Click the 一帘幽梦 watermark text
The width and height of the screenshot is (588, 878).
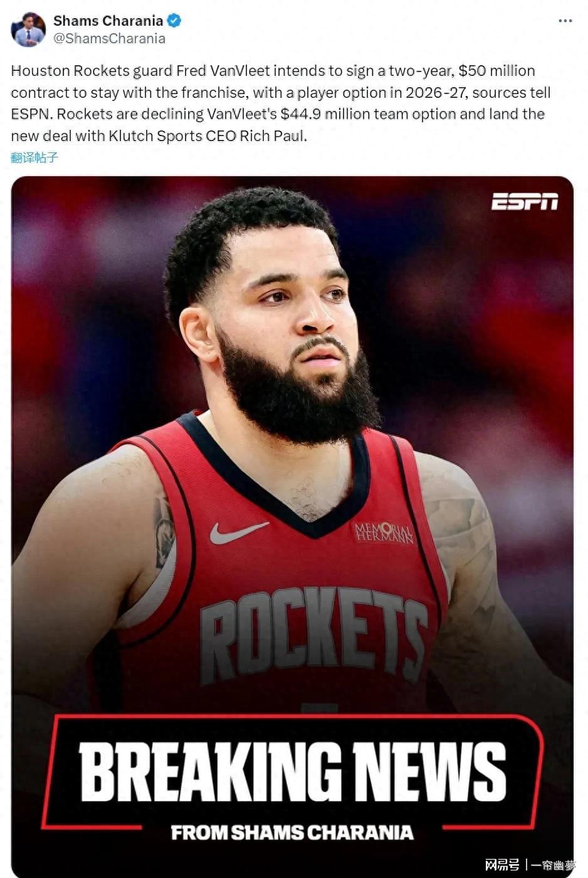tap(552, 865)
